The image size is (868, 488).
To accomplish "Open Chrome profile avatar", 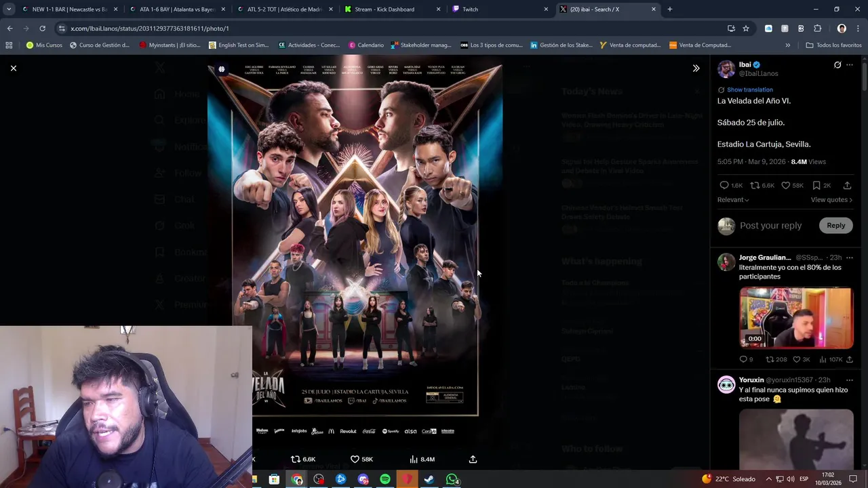I will [x=842, y=28].
